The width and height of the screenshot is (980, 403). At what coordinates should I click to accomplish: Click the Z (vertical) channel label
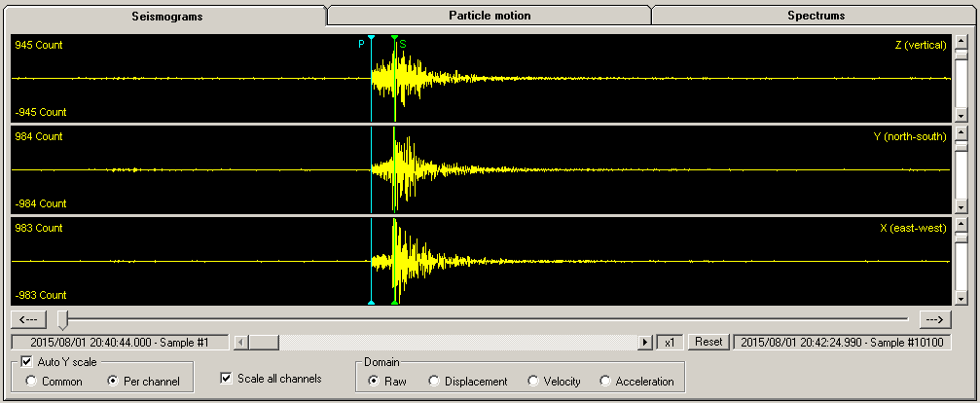point(921,45)
